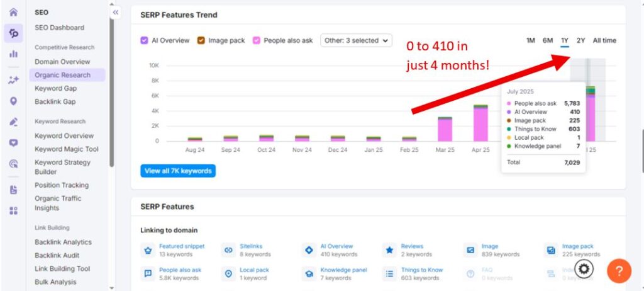Select the 1Y chart range
The height and width of the screenshot is (291, 644).
[565, 40]
